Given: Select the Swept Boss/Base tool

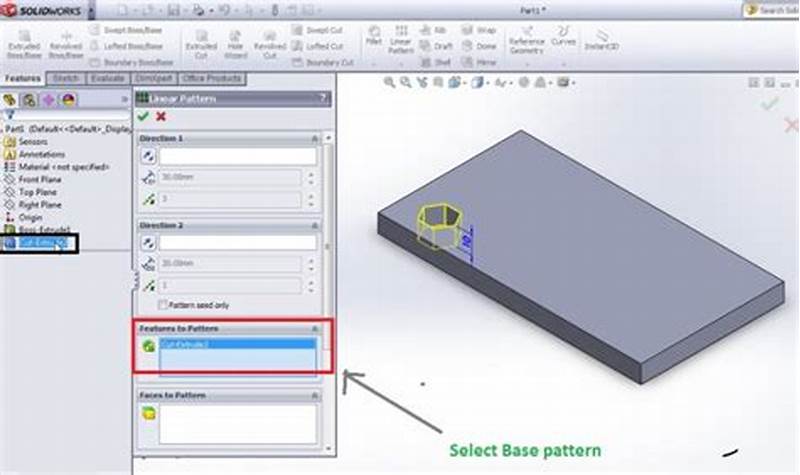Looking at the screenshot, I should click(x=126, y=30).
